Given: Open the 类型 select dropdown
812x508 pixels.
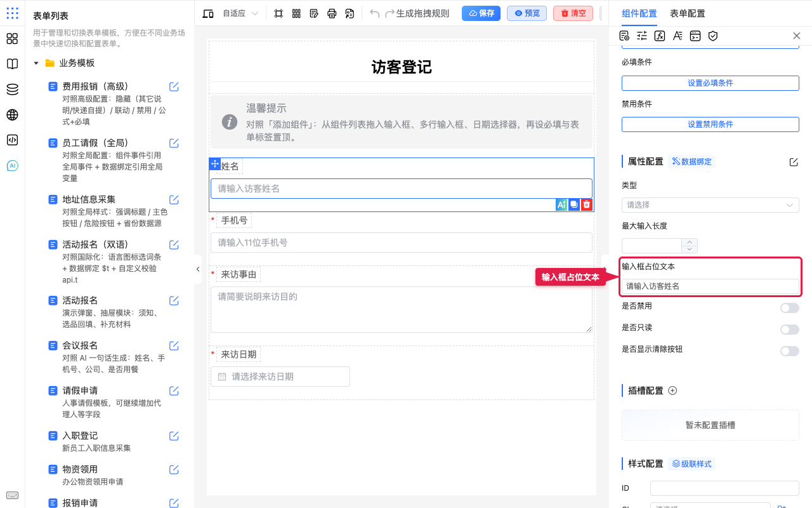Looking at the screenshot, I should click(x=710, y=205).
